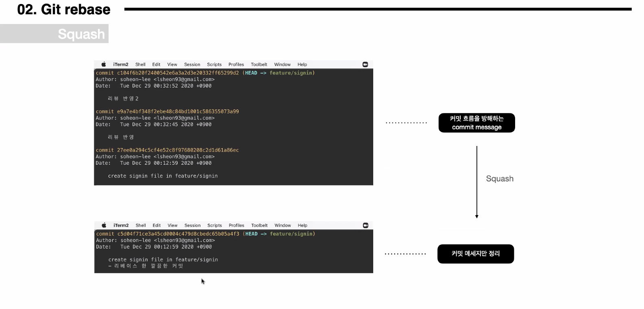Click the '커밋 메세지만 정리' label
This screenshot has height=309, width=644.
coord(476,254)
